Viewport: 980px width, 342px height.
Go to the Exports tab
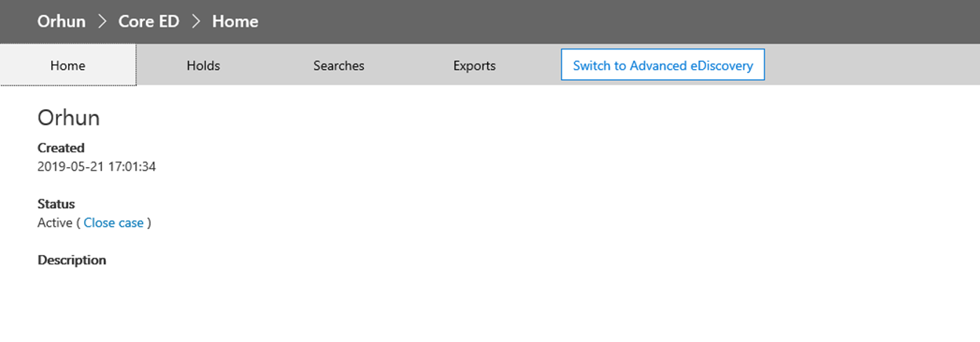[x=475, y=65]
